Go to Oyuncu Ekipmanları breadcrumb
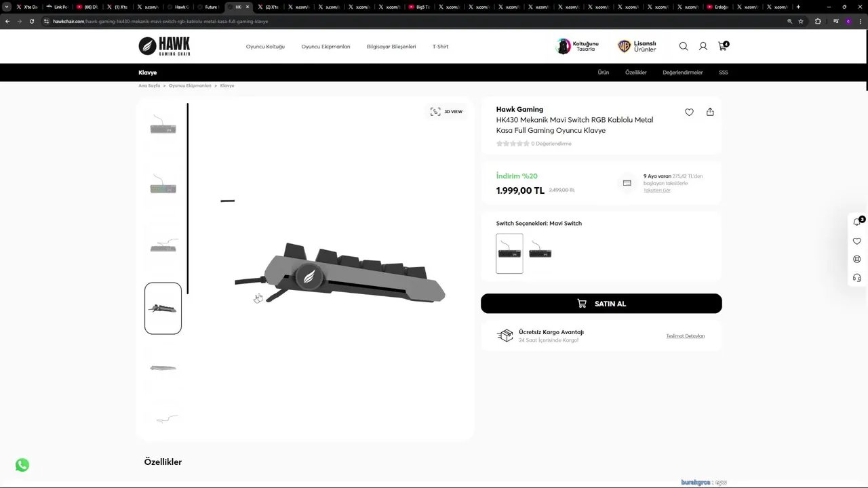The width and height of the screenshot is (868, 488). 190,86
